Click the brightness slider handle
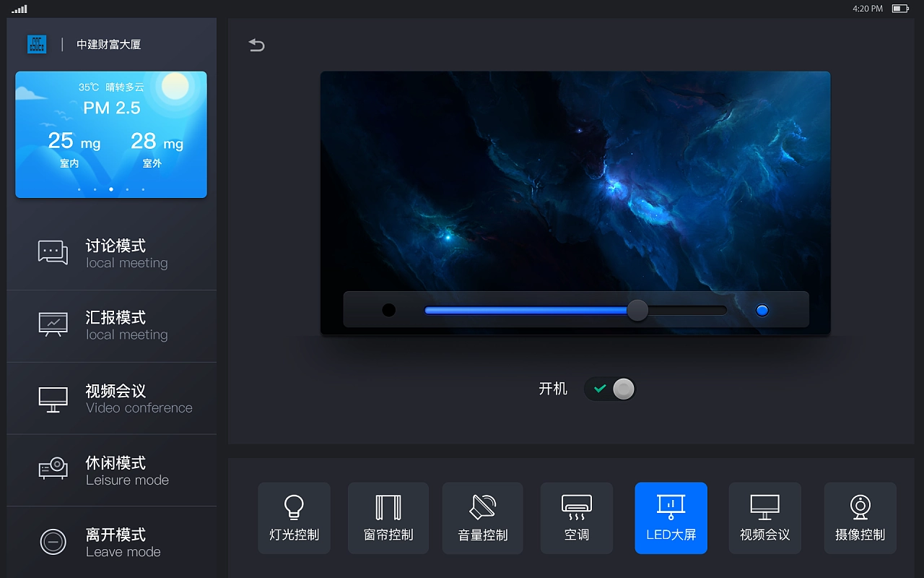The width and height of the screenshot is (924, 578). (637, 310)
